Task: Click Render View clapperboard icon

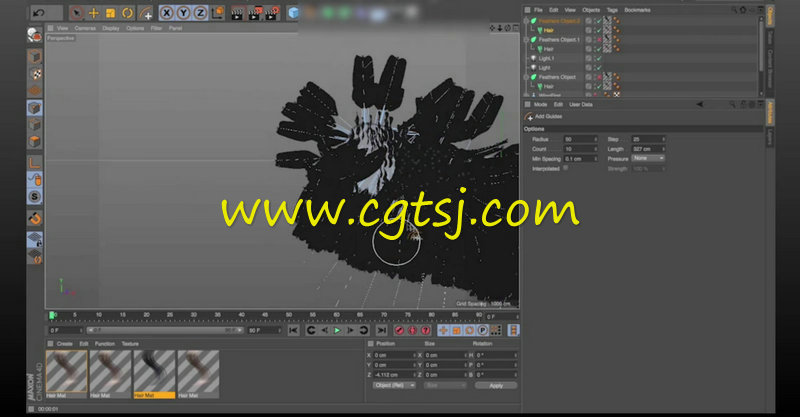Action: (x=237, y=13)
